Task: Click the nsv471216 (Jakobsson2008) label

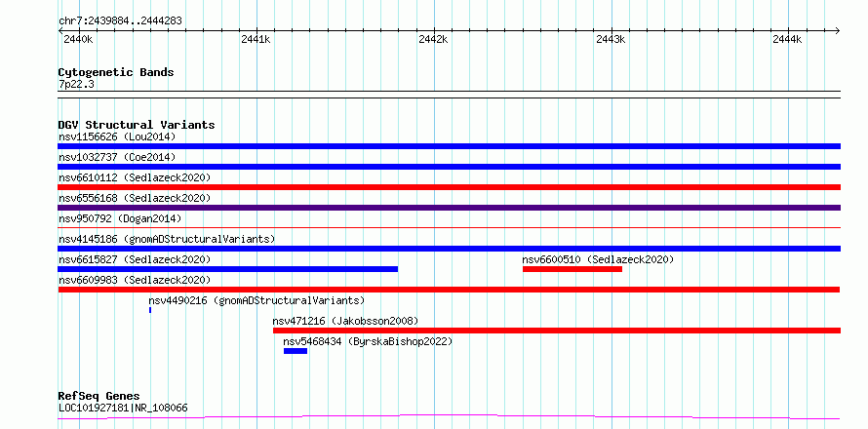Action: pyautogui.click(x=345, y=321)
